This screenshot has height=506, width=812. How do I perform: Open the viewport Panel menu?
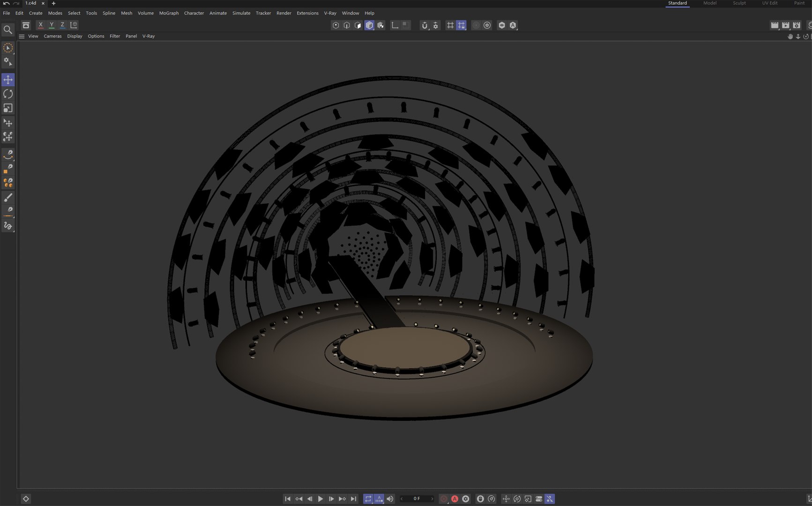pos(131,36)
